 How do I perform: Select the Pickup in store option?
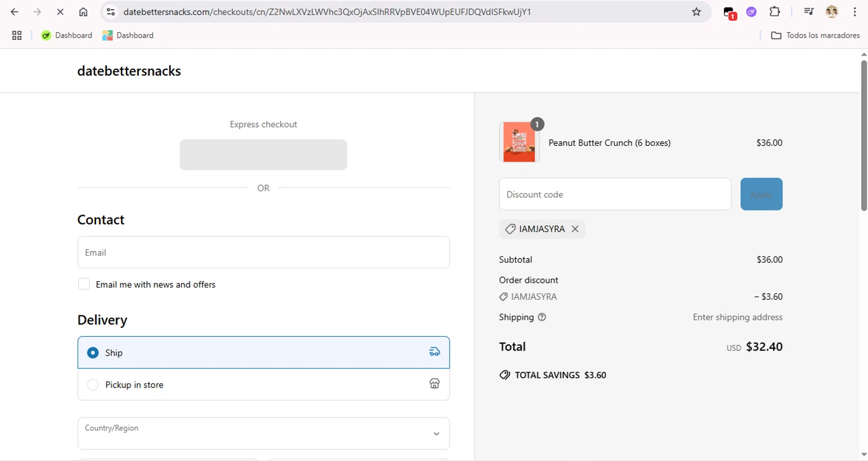coord(263,385)
